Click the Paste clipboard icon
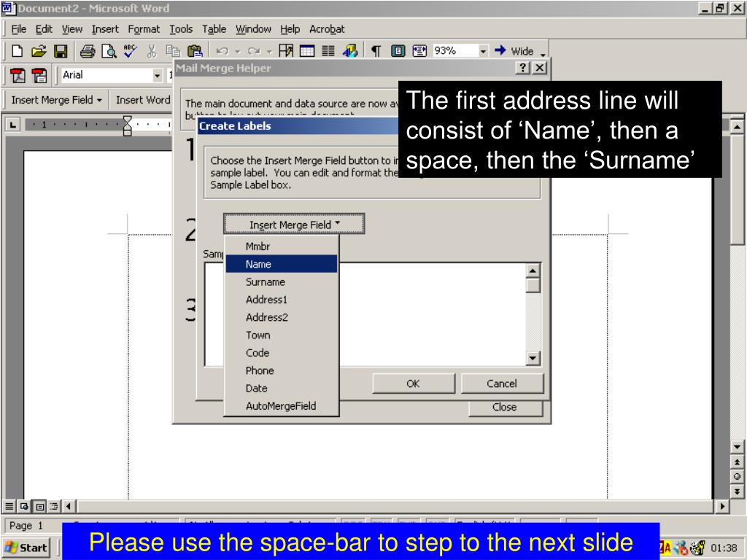Screen dimensions: 747x560 194,51
